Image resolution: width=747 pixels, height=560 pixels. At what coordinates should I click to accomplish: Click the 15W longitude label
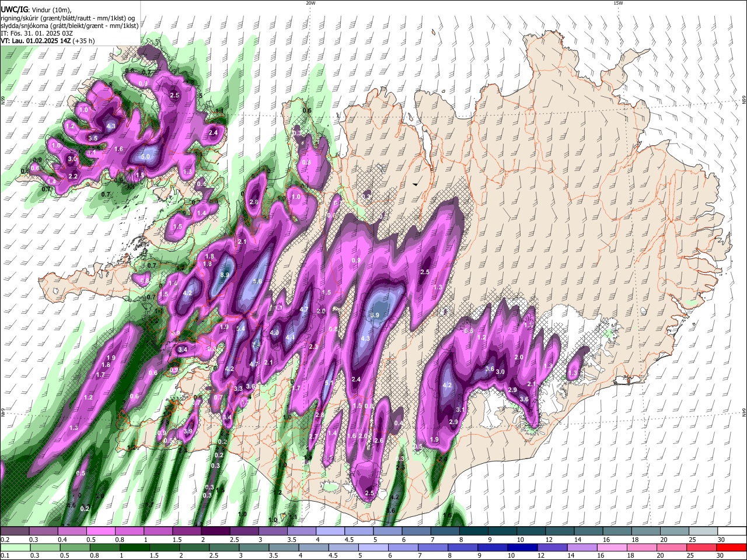coord(618,3)
